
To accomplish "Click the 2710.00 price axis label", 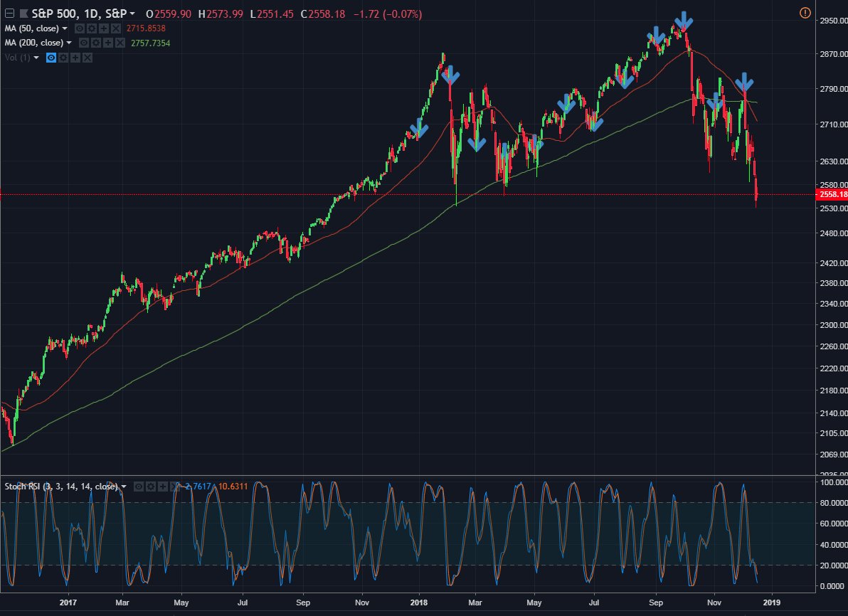I will pyautogui.click(x=833, y=124).
